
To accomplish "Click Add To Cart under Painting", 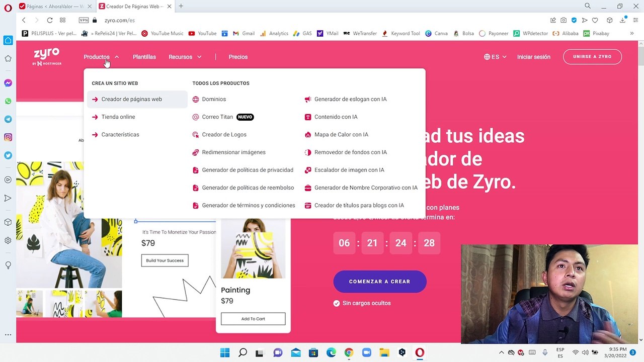I will click(253, 319).
